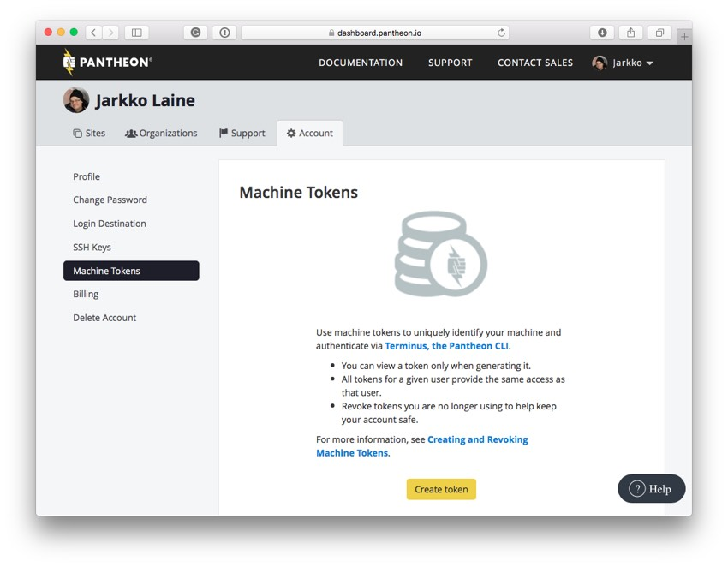Open SSH Keys in the sidebar
Viewport: 728px width, 567px height.
click(92, 247)
